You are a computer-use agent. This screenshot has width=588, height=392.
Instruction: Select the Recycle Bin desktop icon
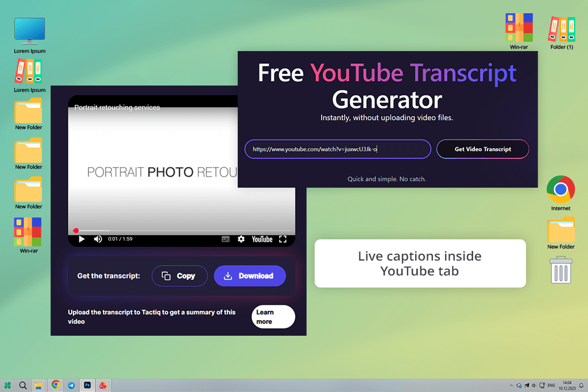(561, 270)
